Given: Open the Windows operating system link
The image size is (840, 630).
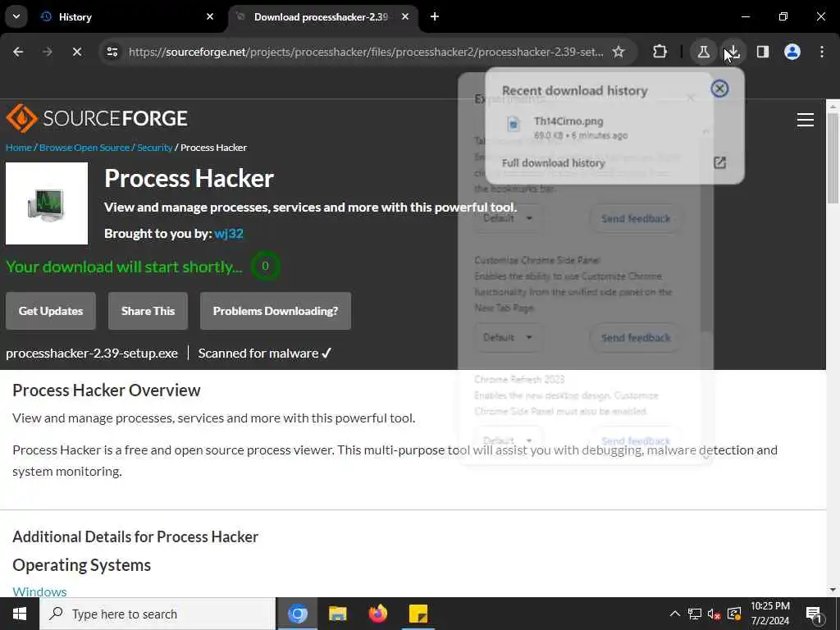Looking at the screenshot, I should [39, 591].
